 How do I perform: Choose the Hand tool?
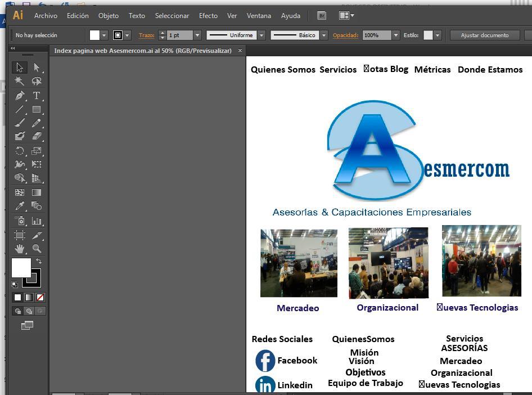pyautogui.click(x=20, y=249)
